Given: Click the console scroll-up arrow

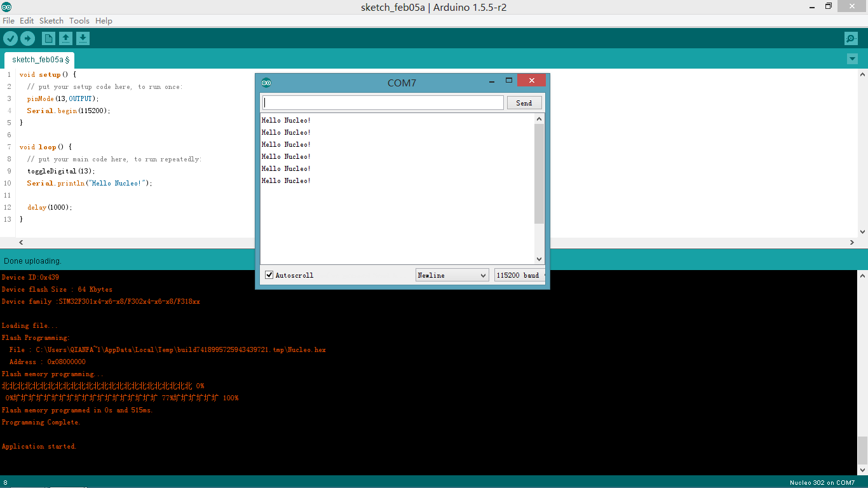Looking at the screenshot, I should (x=862, y=276).
